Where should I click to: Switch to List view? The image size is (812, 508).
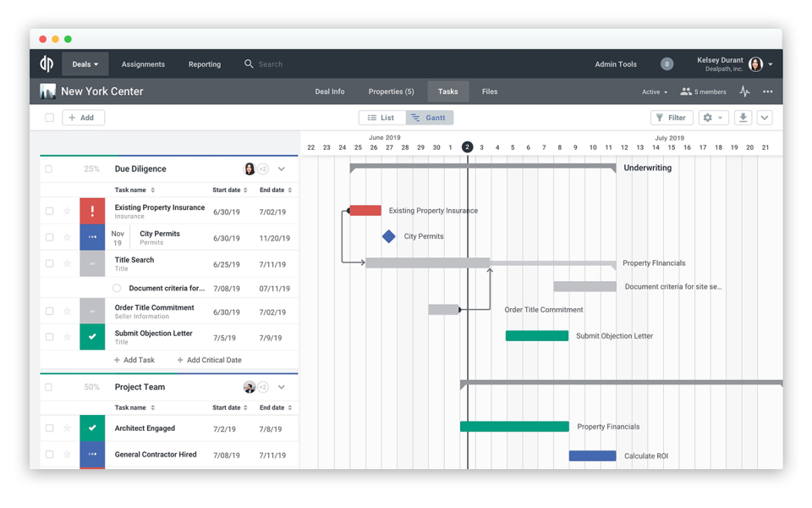pyautogui.click(x=382, y=118)
